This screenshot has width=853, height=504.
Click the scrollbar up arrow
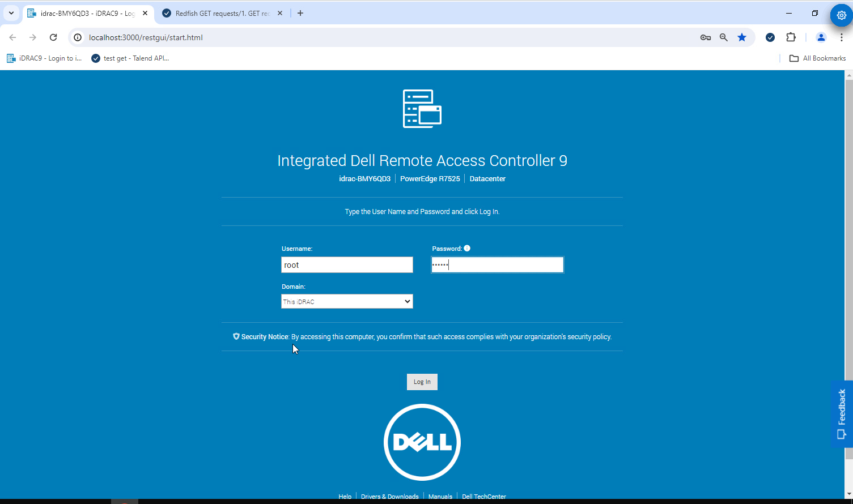click(849, 74)
